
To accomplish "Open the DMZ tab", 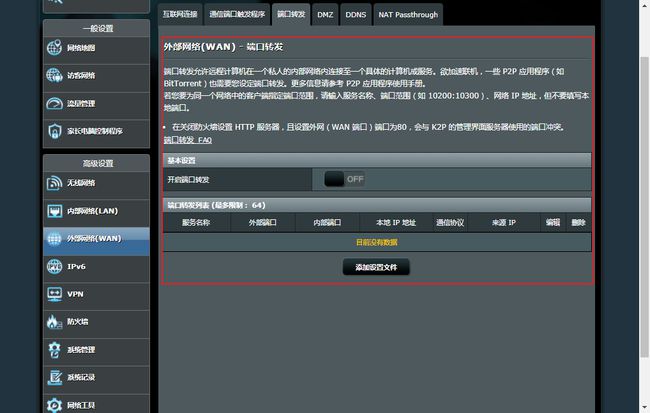I will tap(325, 15).
